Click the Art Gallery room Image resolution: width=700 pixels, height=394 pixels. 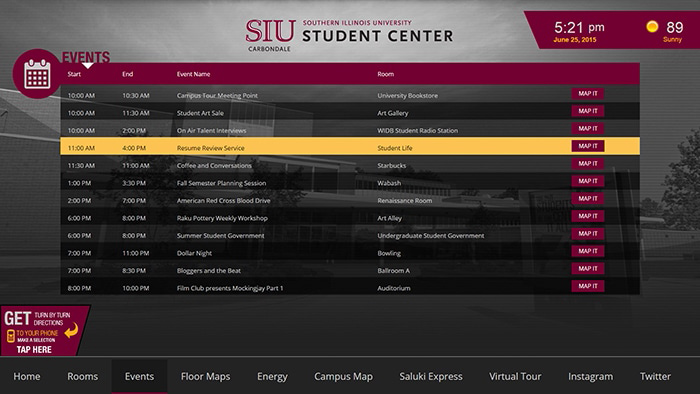coord(393,113)
